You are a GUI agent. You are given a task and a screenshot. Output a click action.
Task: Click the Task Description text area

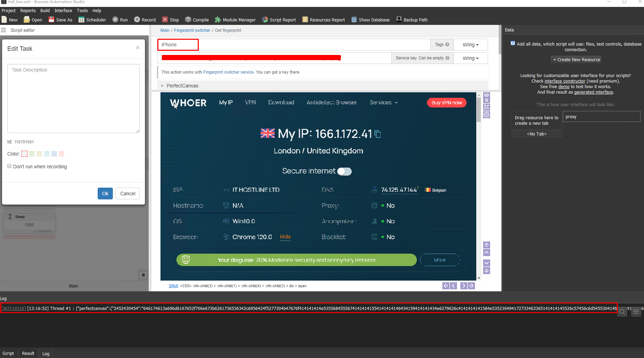coord(74,98)
